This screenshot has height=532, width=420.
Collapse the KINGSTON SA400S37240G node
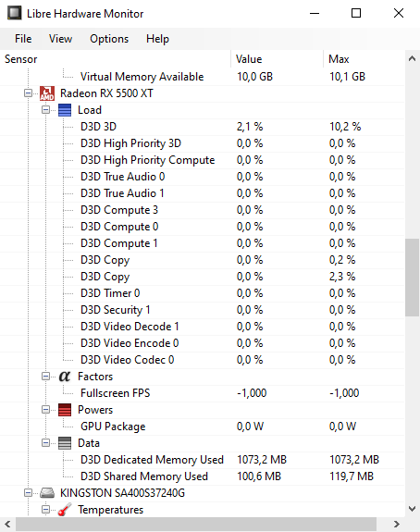click(28, 492)
